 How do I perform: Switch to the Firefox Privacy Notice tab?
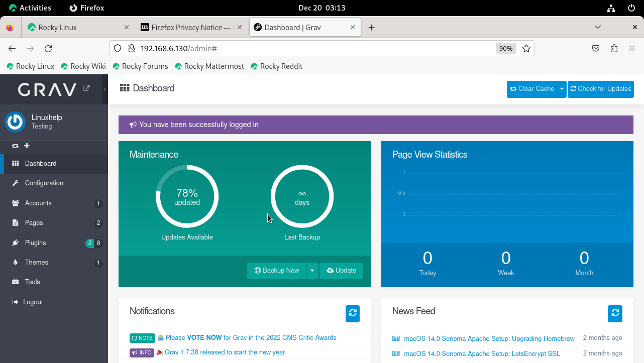point(191,28)
